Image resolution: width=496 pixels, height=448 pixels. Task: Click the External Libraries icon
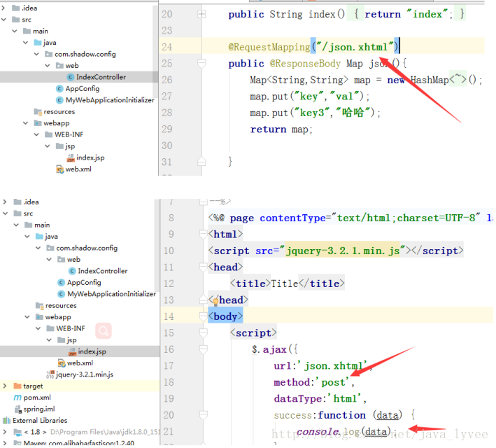point(6,421)
